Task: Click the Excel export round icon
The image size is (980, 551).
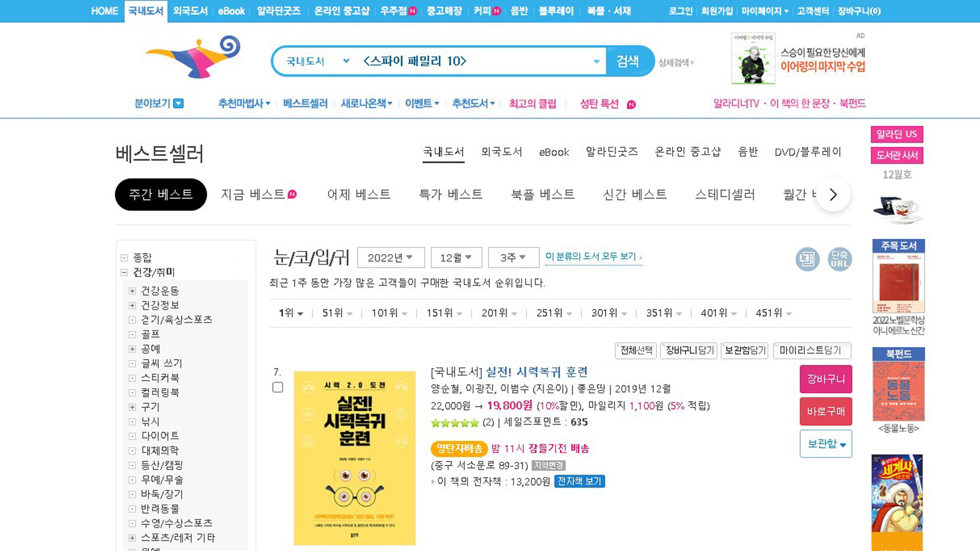Action: point(807,259)
